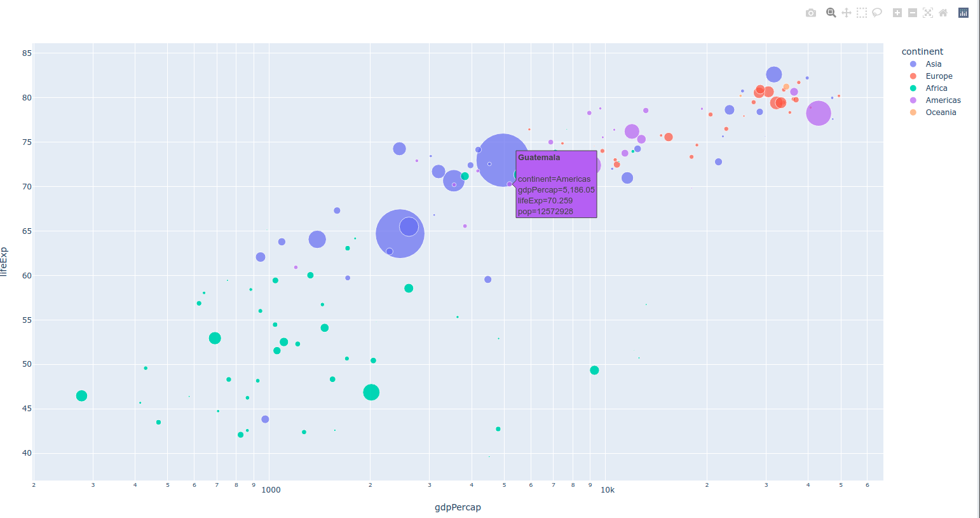Screen dimensions: 980x518
Task: Open Plotly via the logo icon
Action: [963, 12]
